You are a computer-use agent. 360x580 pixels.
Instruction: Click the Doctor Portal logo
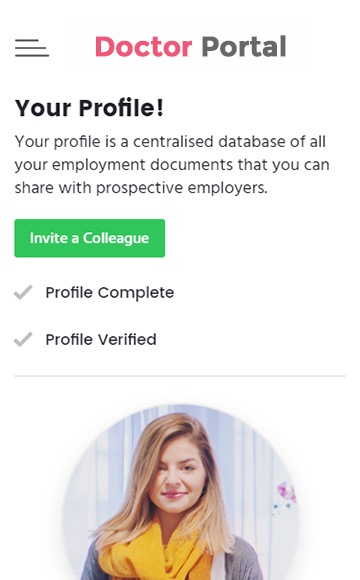tap(191, 47)
